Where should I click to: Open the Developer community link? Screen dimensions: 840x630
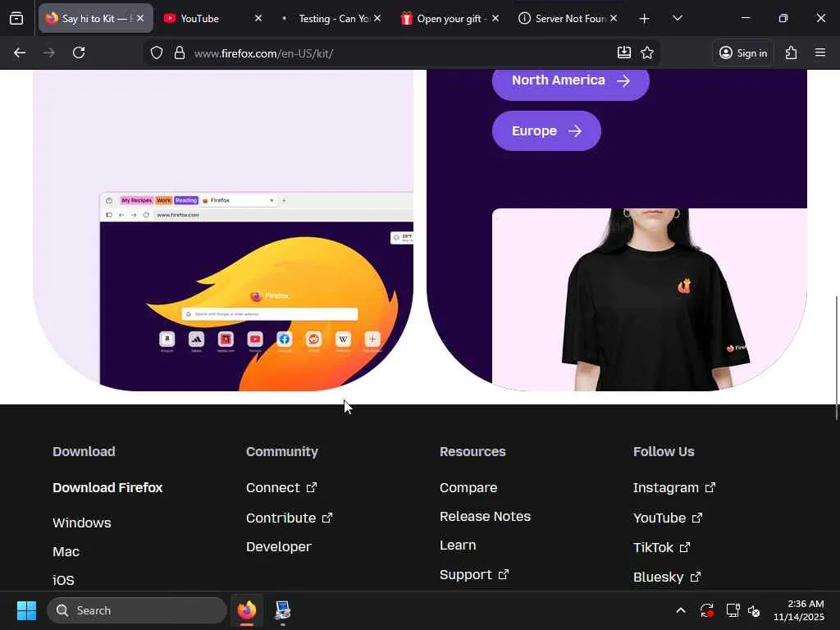coord(279,547)
